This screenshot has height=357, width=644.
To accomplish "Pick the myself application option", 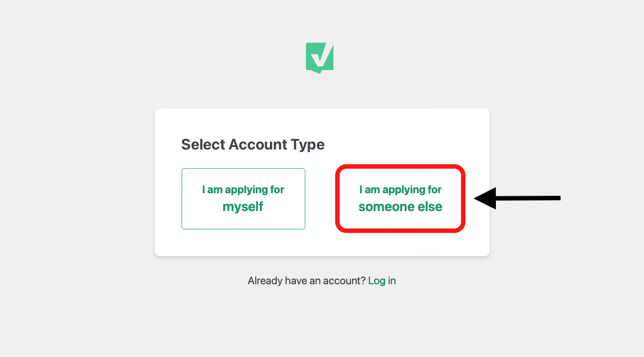I will coord(243,199).
